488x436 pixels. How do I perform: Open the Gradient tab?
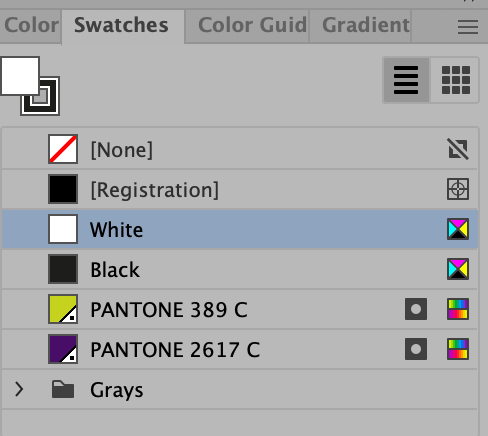point(366,25)
